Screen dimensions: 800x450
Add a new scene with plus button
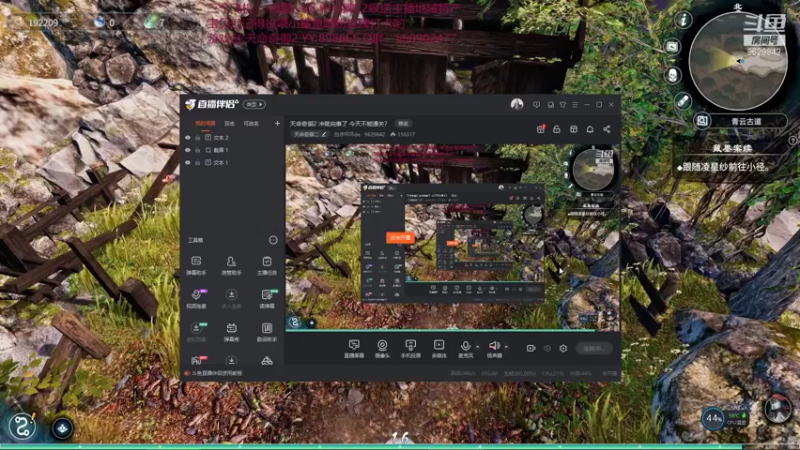[277, 123]
